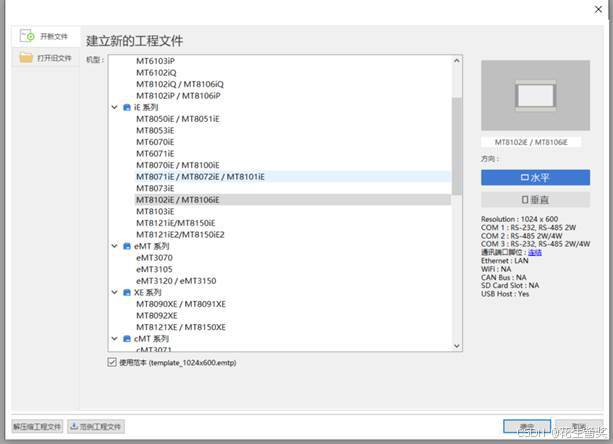Click 解压缩工程文件 button
This screenshot has height=444, width=613.
(x=37, y=426)
